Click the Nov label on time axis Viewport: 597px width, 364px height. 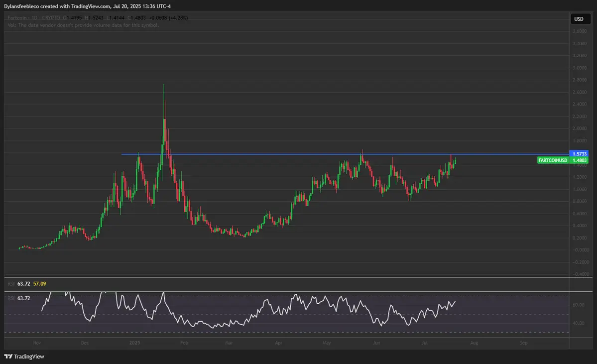(37, 343)
